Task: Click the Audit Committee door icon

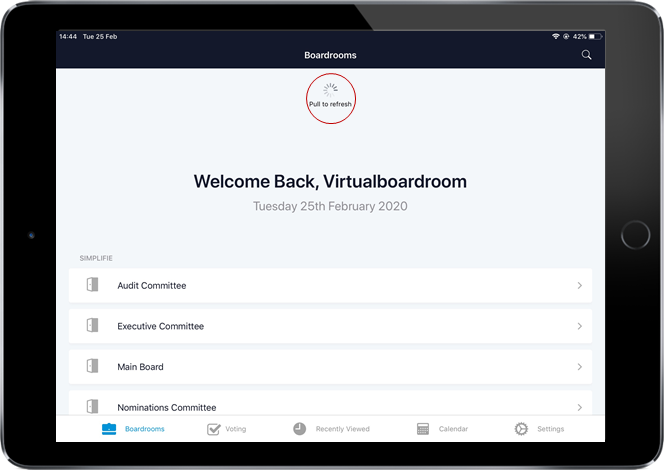Action: (x=92, y=285)
